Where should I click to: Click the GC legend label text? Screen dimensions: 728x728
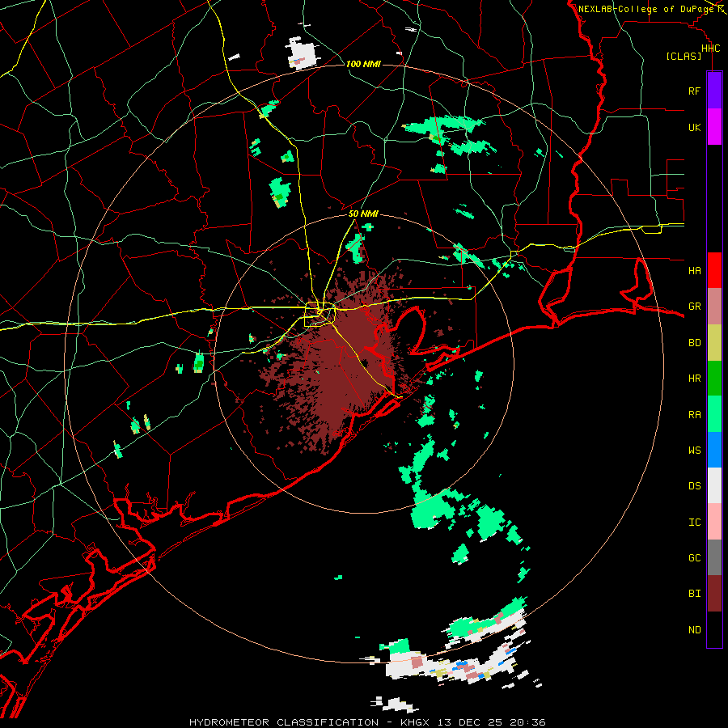pyautogui.click(x=694, y=557)
